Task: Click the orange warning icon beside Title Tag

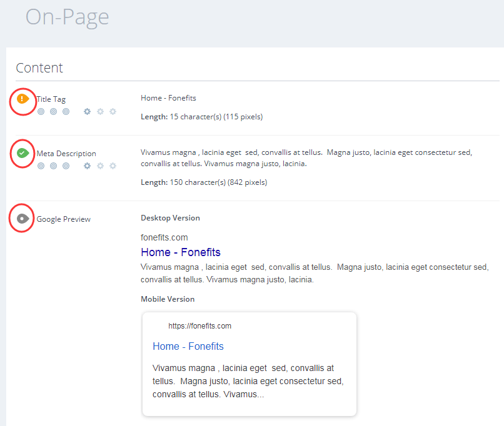Action: pyautogui.click(x=23, y=99)
